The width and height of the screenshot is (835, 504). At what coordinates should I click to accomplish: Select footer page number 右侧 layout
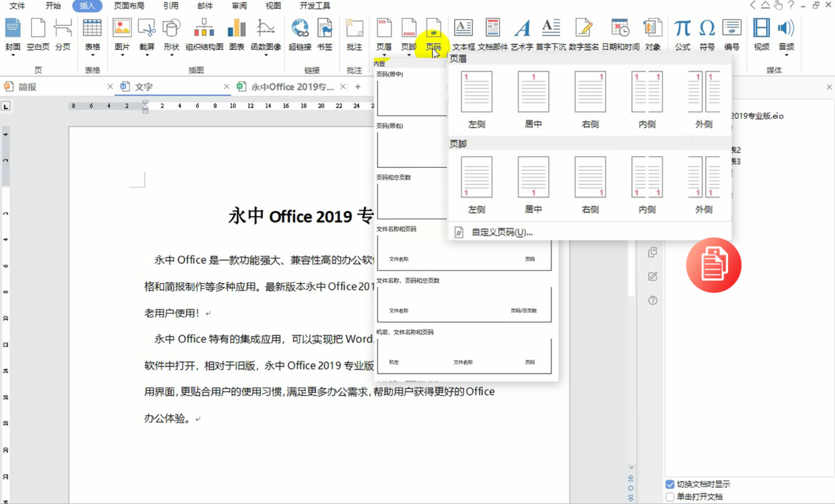point(590,185)
